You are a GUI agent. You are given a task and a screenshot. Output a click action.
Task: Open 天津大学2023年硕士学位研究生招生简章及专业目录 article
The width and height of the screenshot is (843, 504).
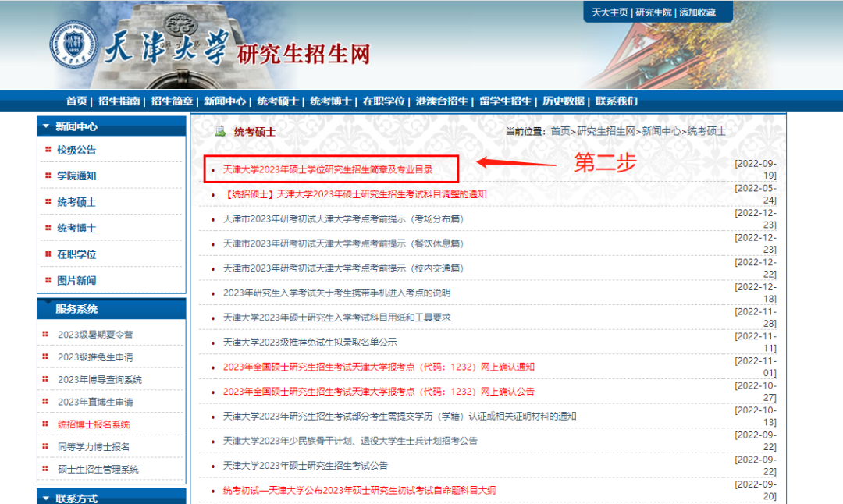click(x=328, y=169)
